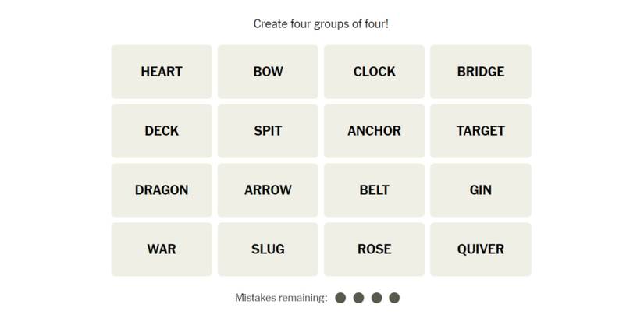Image resolution: width=644 pixels, height=322 pixels.
Task: Pick the QUIVER tile
Action: (x=480, y=249)
